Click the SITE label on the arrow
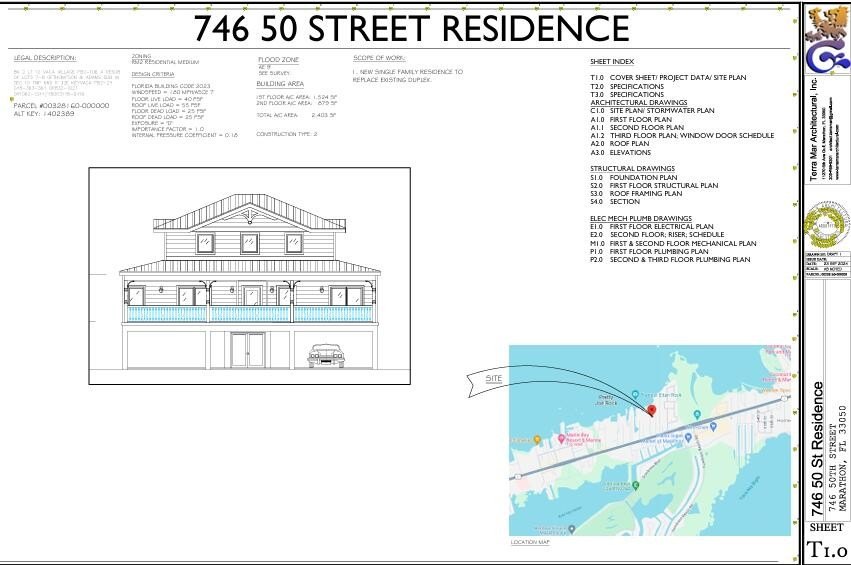Screen dimensions: 851x565 pyautogui.click(x=493, y=380)
